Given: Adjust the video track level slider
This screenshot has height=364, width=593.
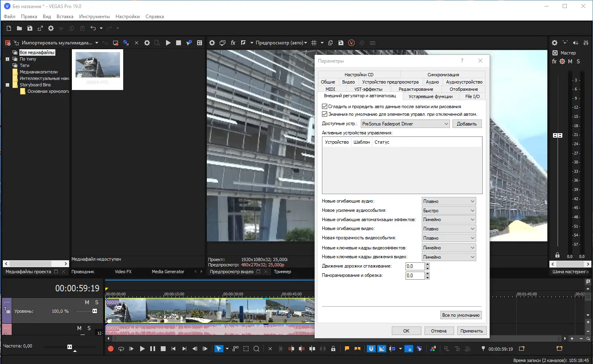Looking at the screenshot, I should point(95,311).
